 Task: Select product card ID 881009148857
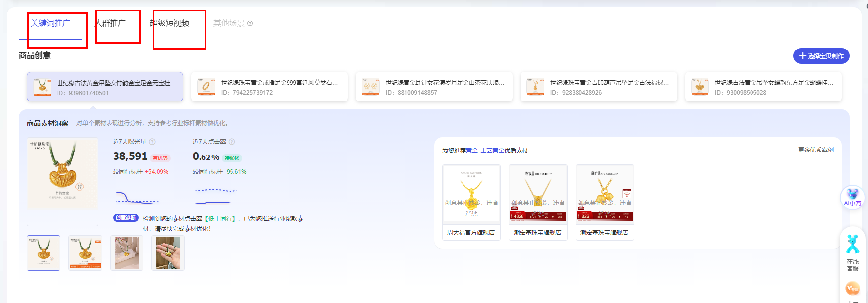click(434, 87)
